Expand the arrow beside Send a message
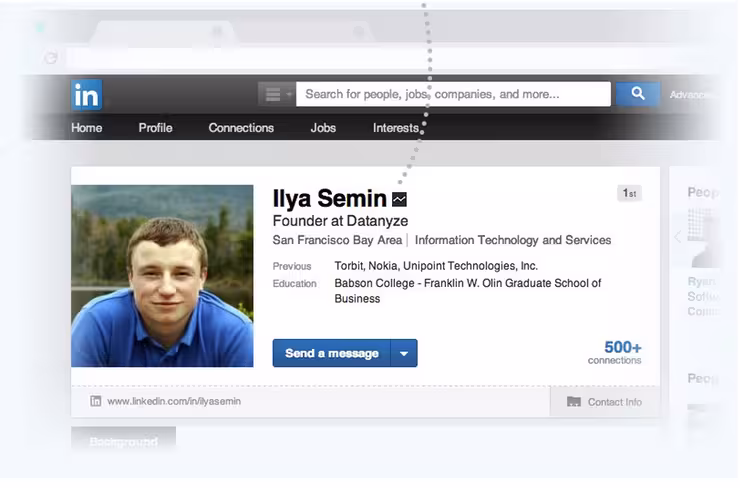Image resolution: width=740 pixels, height=488 pixels. pos(404,353)
